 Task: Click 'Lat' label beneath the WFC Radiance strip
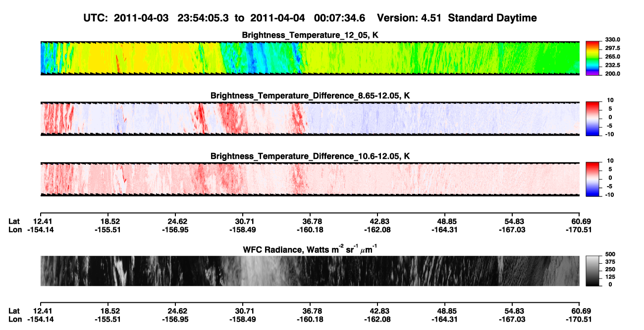pos(14,311)
